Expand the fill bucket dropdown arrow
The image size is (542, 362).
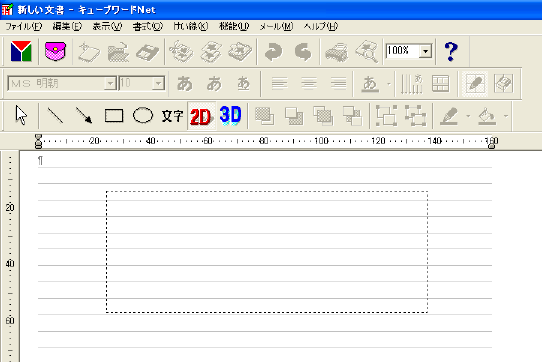[506, 116]
